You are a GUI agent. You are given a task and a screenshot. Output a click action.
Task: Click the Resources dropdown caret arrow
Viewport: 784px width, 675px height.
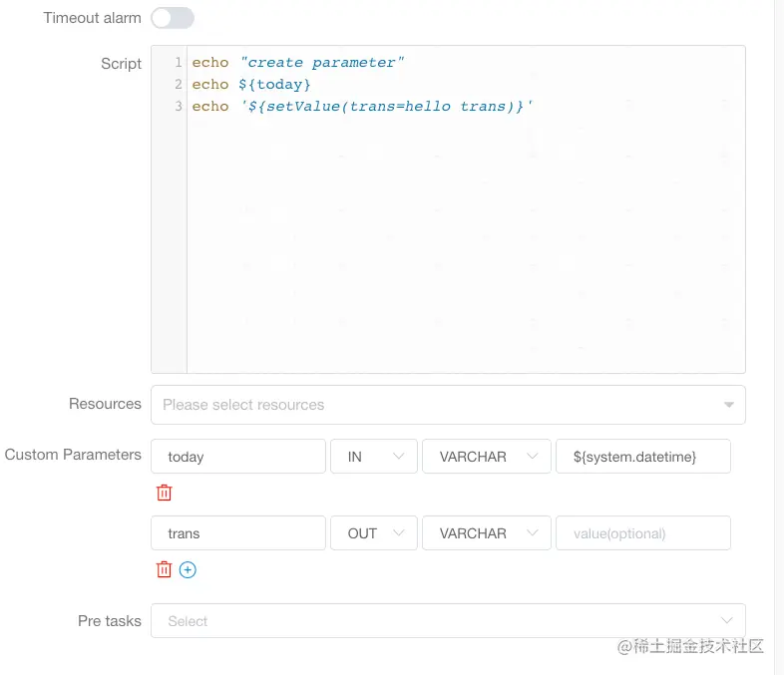tap(729, 405)
